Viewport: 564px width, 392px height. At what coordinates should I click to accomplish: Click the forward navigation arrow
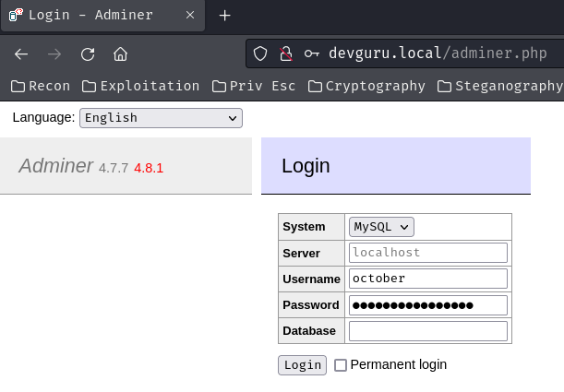click(54, 54)
